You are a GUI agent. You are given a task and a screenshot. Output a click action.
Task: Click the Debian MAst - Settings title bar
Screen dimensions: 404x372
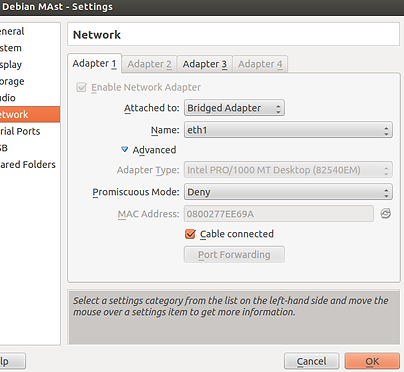click(x=202, y=7)
